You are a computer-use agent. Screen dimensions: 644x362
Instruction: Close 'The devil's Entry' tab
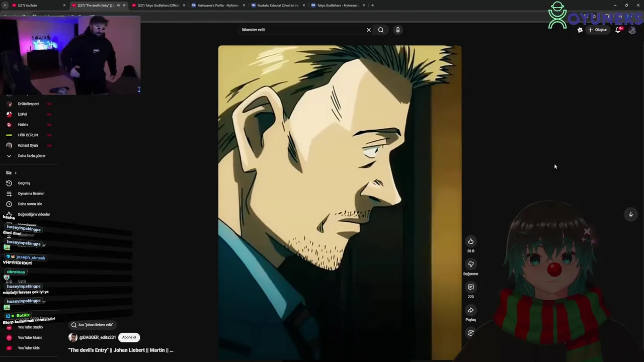(x=124, y=5)
